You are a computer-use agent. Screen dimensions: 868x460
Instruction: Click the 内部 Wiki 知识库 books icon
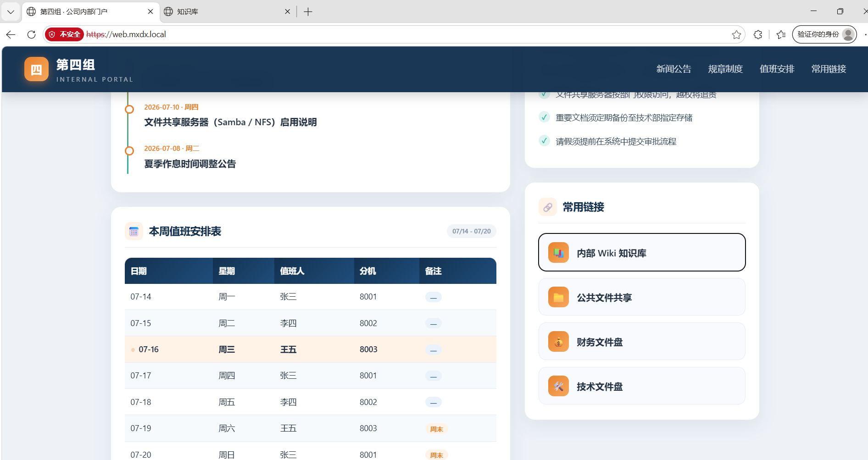point(558,253)
